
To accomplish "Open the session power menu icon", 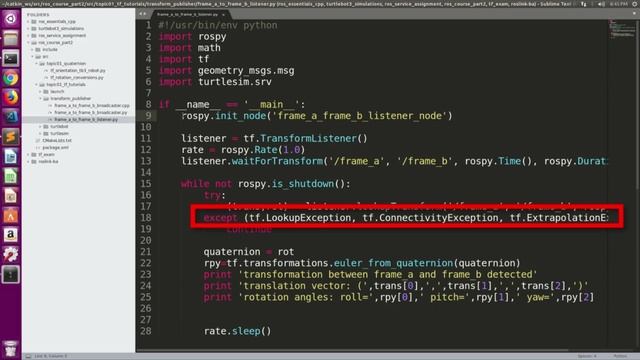I will pos(635,4).
